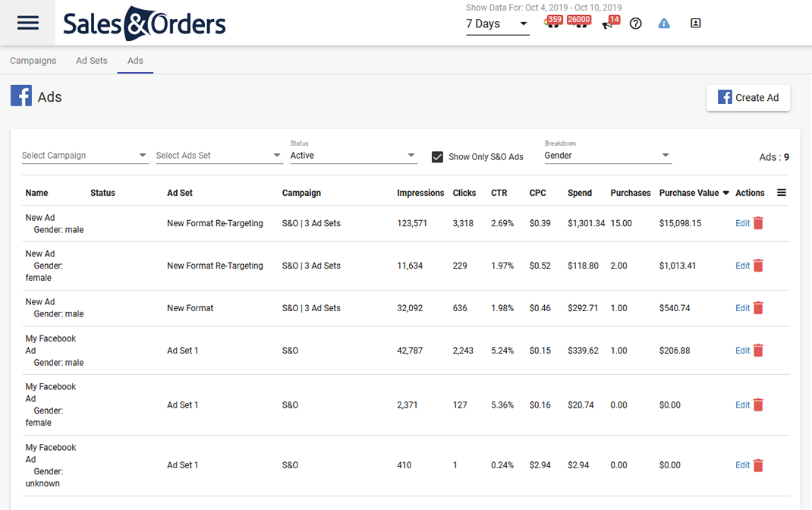Click the Facebook icon next to Ads heading
Screen dimensions: 812x510
pos(20,96)
